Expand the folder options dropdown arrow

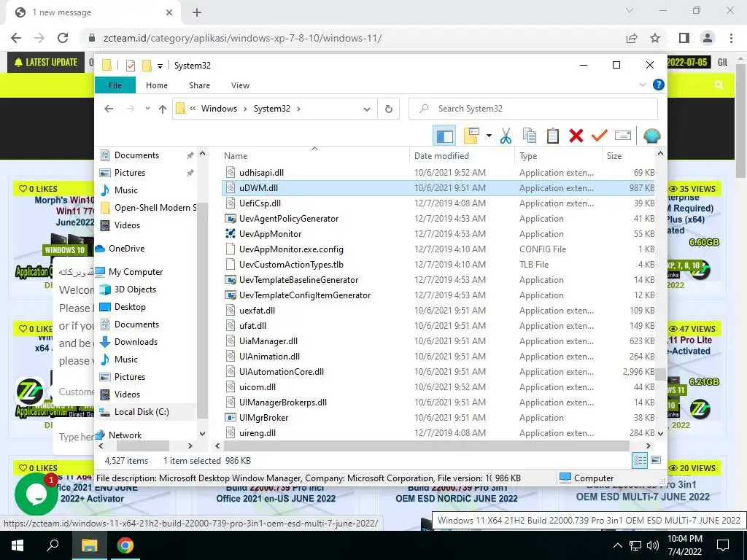[x=489, y=136]
